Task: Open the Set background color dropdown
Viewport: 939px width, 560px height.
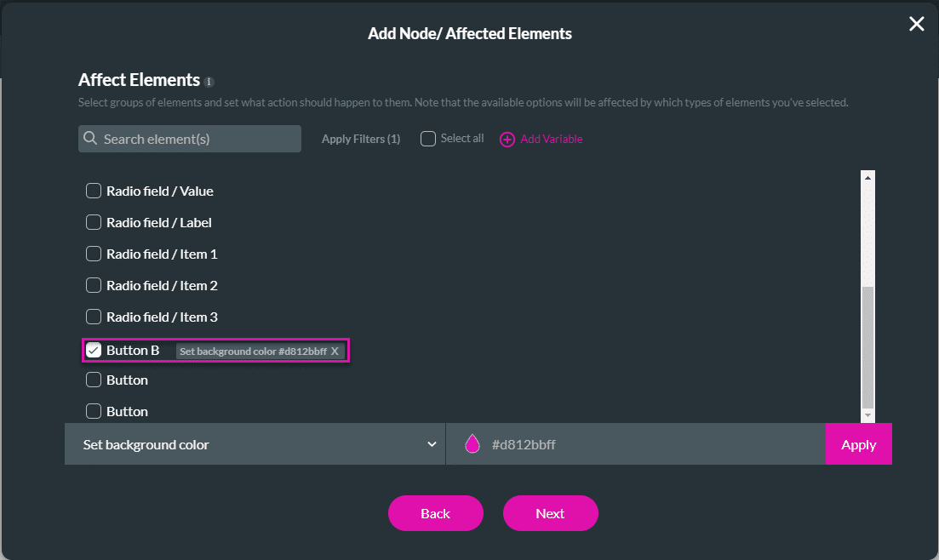Action: 255,444
